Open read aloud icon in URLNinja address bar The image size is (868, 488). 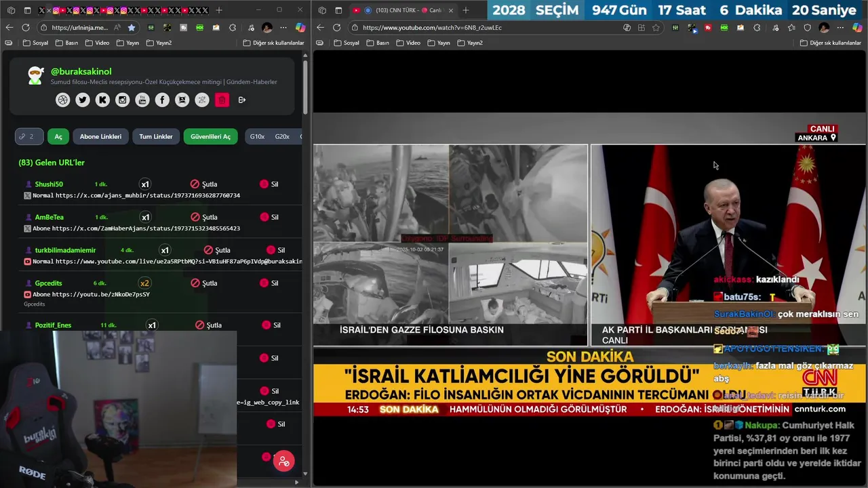[x=117, y=27]
